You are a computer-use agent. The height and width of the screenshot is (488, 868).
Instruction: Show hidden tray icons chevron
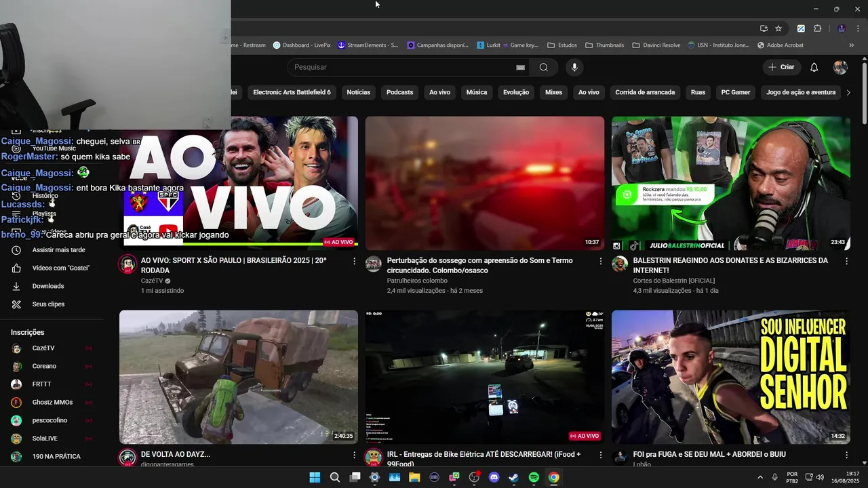click(759, 477)
